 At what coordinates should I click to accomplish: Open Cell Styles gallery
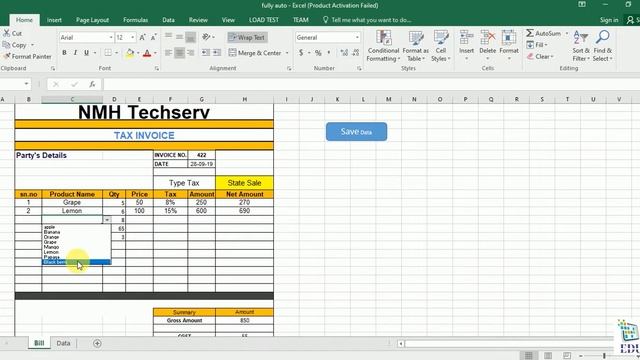click(441, 46)
